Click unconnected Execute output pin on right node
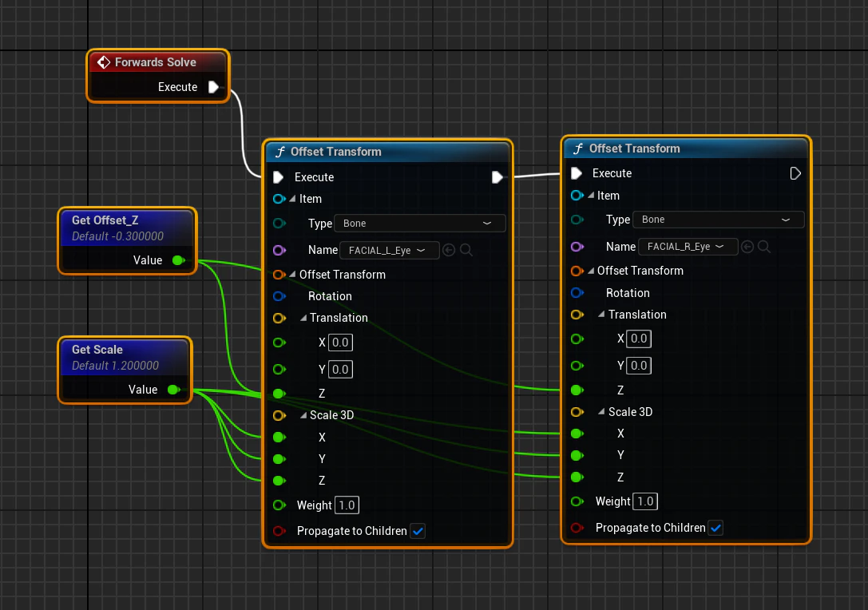This screenshot has height=610, width=868. click(x=795, y=173)
